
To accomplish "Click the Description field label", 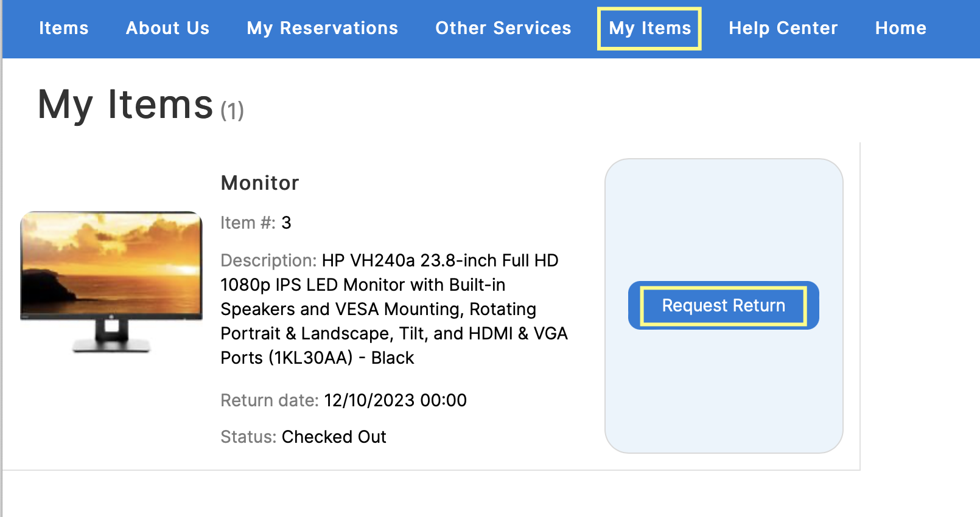I will click(267, 260).
